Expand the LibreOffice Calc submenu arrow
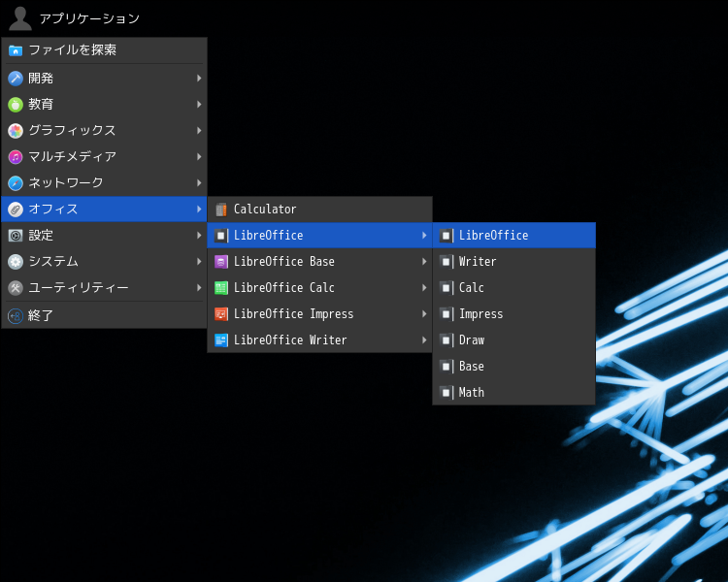The width and height of the screenshot is (728, 582). pyautogui.click(x=424, y=288)
